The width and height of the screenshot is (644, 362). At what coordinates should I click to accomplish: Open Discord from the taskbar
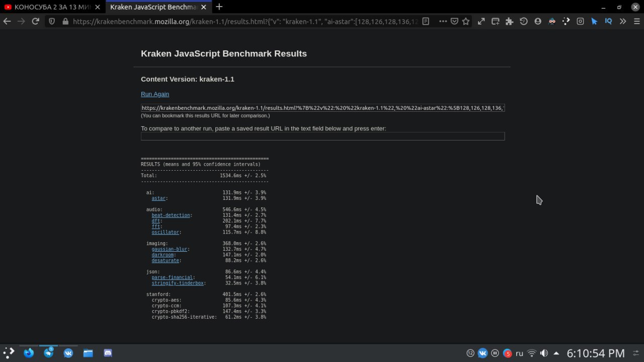108,353
